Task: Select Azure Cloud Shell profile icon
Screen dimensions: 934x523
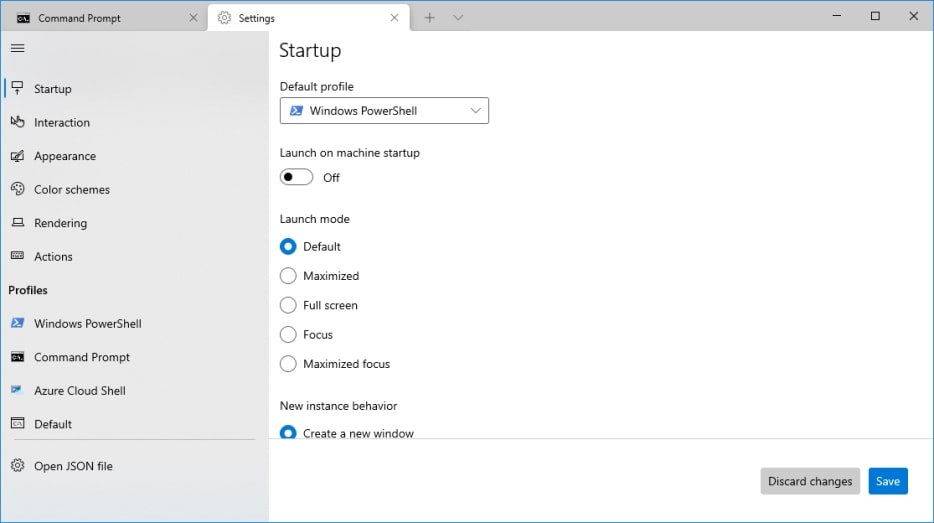Action: tap(17, 390)
